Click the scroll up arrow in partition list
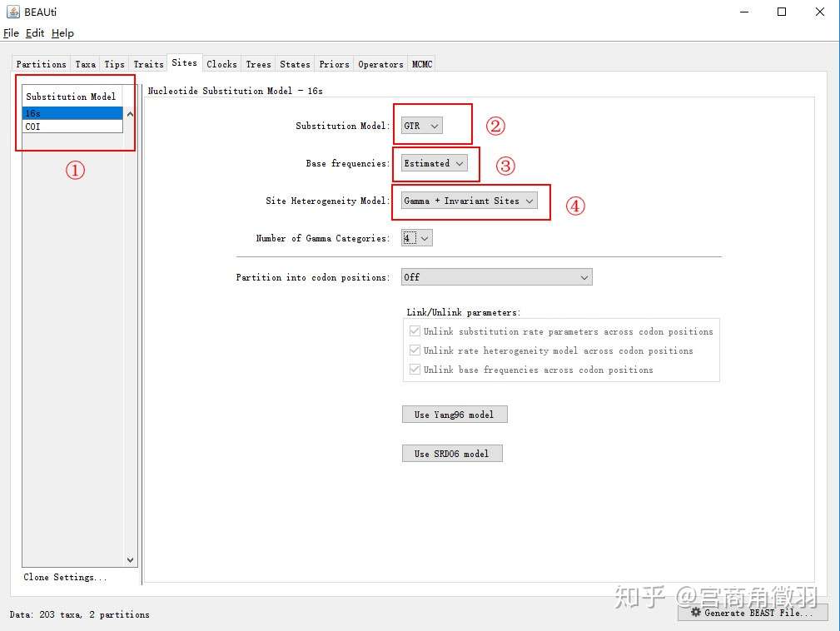This screenshot has height=631, width=840. 130,114
